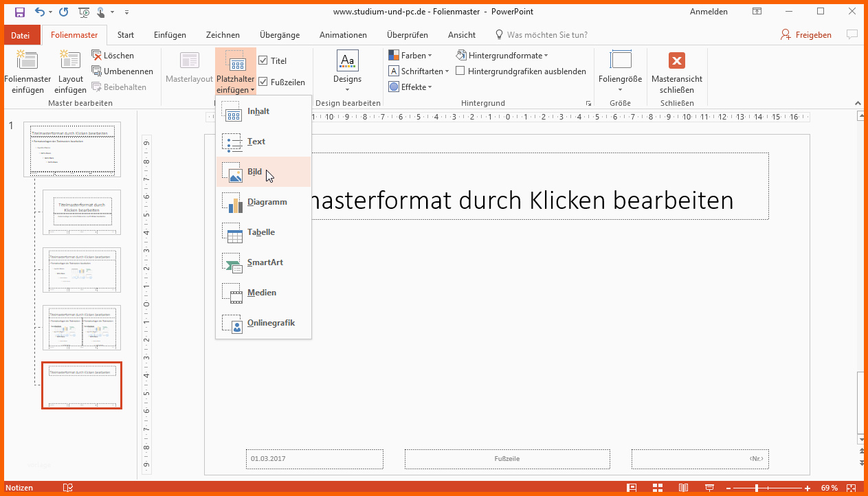Enable Hintergrundgrafiken ausblenden checkbox
Screen dimensions: 868x496
pyautogui.click(x=460, y=71)
